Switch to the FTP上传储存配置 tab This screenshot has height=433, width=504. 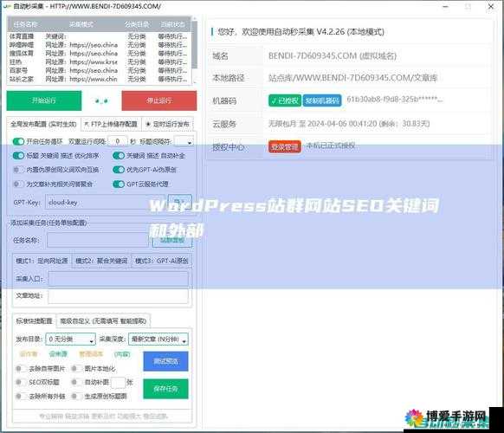[x=111, y=124]
